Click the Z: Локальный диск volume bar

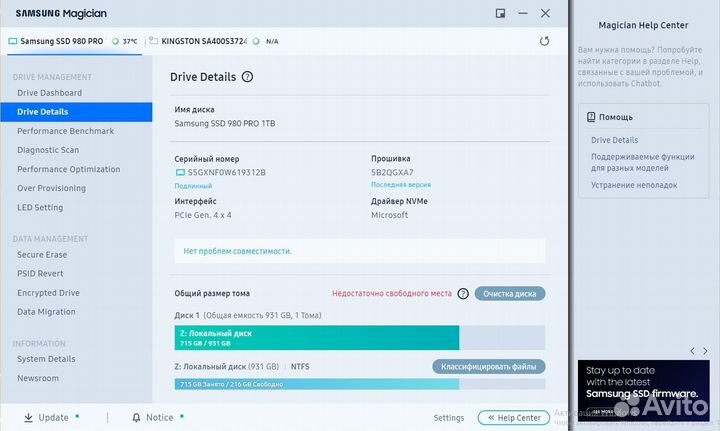pos(317,337)
